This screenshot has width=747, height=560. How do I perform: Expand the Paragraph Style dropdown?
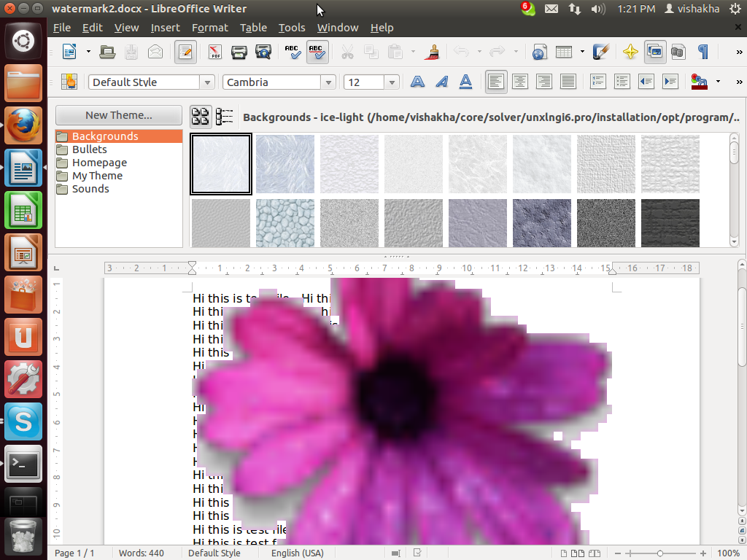208,82
